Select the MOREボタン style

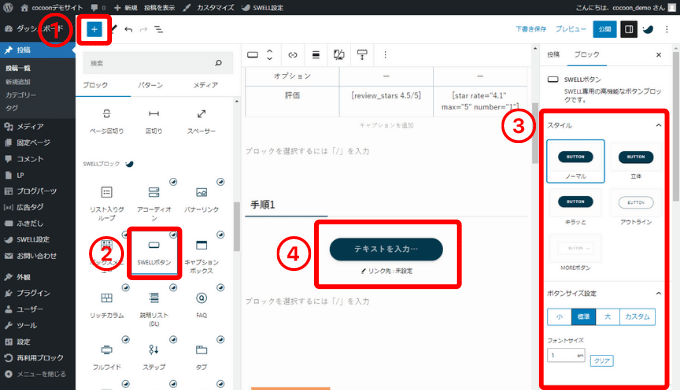pyautogui.click(x=575, y=253)
